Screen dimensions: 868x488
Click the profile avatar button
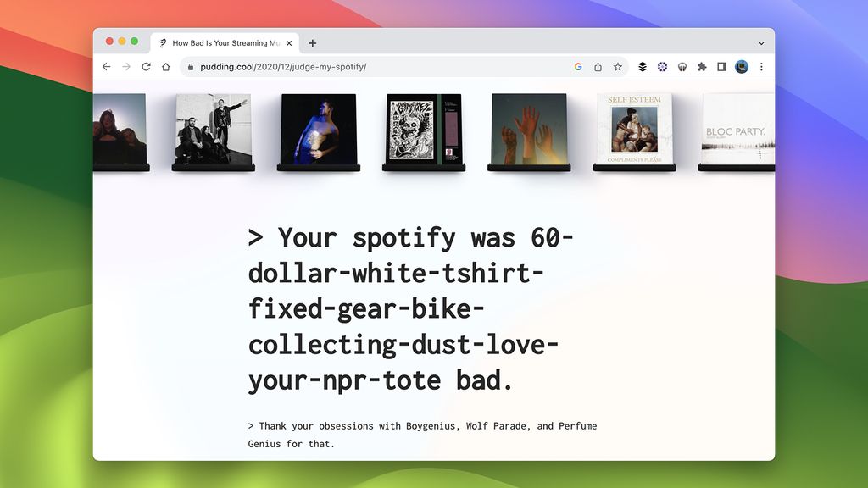[x=743, y=66]
